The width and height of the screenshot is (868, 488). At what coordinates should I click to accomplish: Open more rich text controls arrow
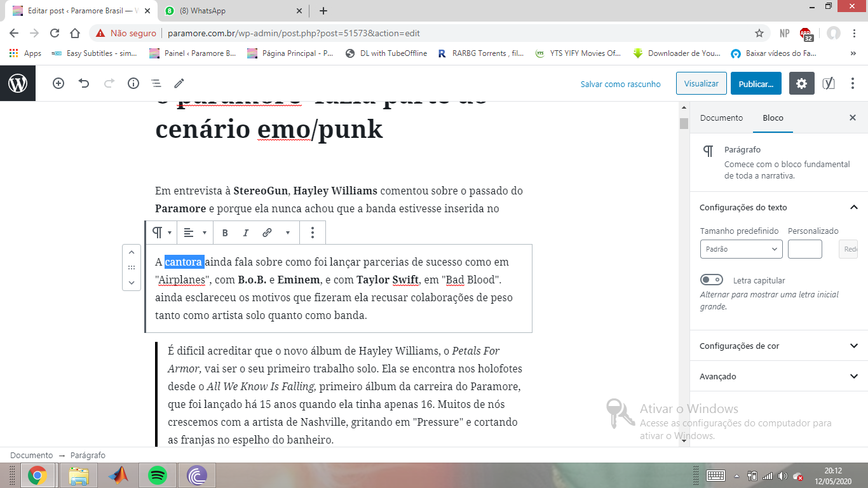click(287, 233)
